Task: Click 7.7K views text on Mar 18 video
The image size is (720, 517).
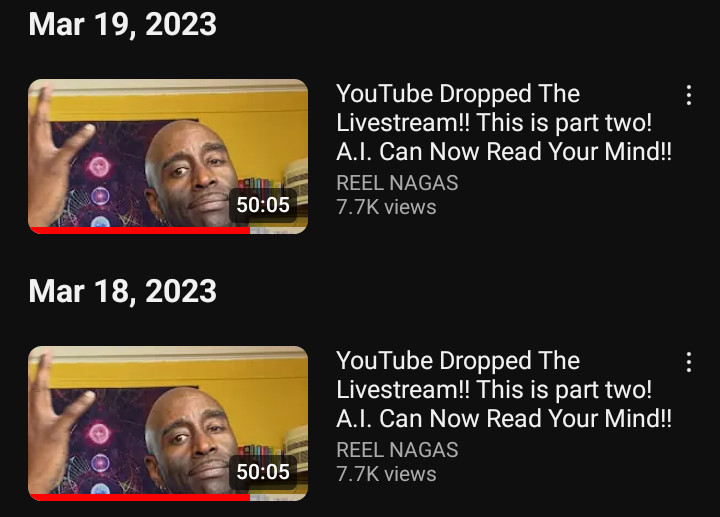Action: click(x=386, y=474)
